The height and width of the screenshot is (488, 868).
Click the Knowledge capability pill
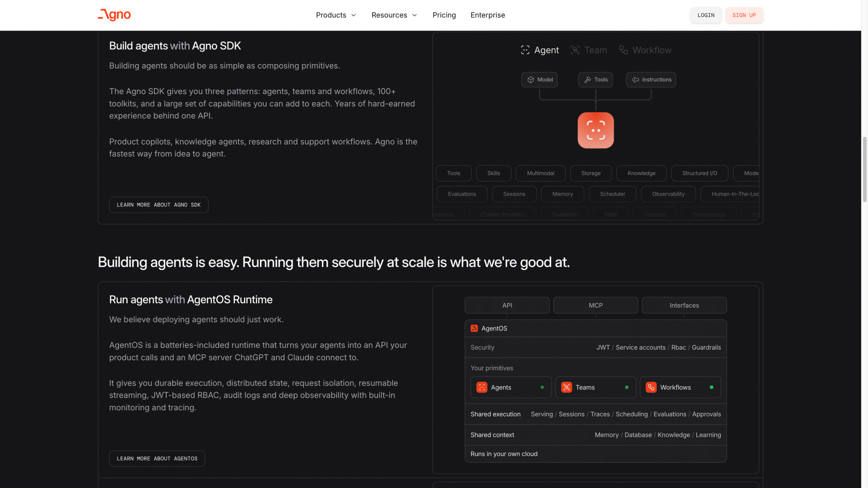click(641, 174)
